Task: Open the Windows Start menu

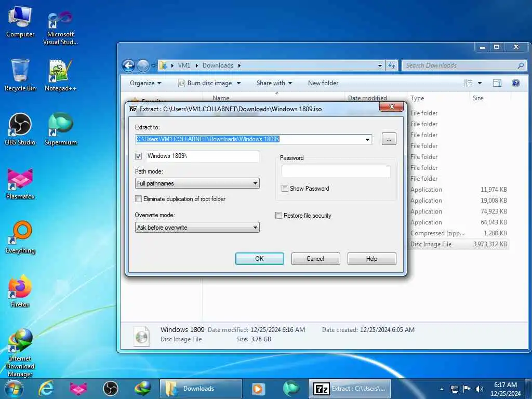Action: [x=14, y=389]
